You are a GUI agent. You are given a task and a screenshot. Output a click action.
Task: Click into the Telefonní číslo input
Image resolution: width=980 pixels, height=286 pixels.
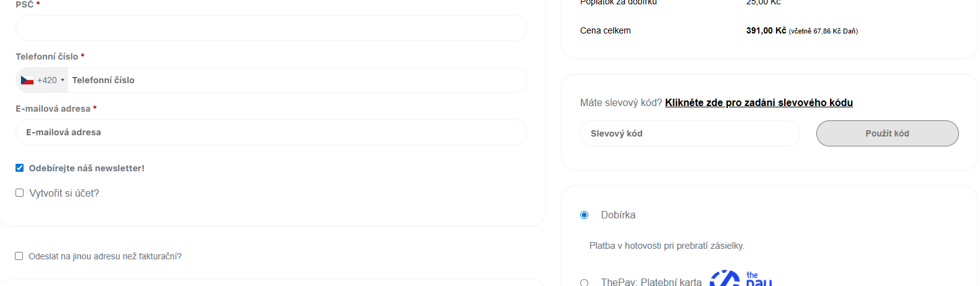click(296, 80)
